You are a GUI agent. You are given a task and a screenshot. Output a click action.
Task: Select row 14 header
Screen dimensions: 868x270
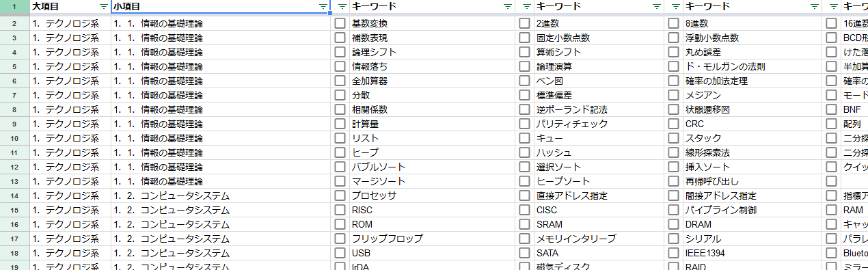coord(14,195)
